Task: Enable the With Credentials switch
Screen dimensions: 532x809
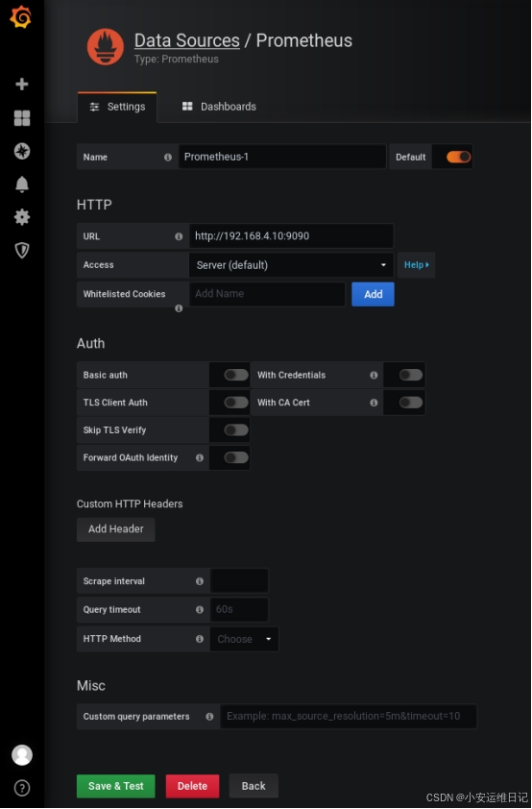Action: pos(411,375)
